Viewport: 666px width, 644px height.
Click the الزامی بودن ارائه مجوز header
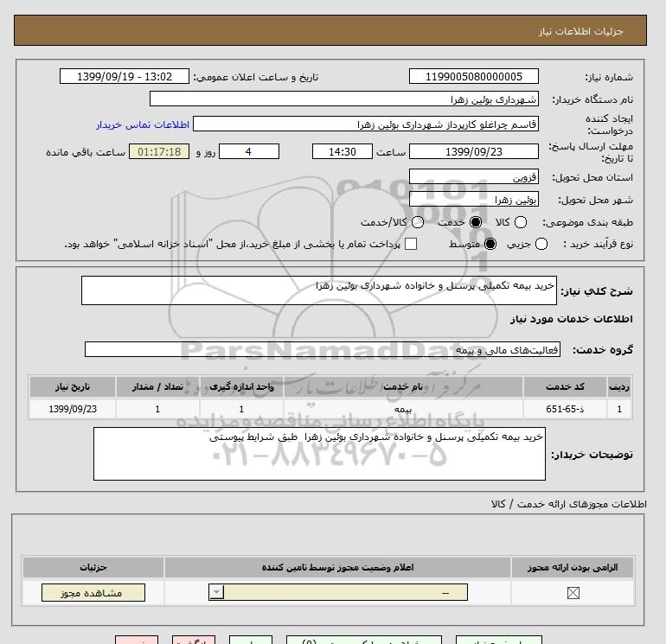573,567
